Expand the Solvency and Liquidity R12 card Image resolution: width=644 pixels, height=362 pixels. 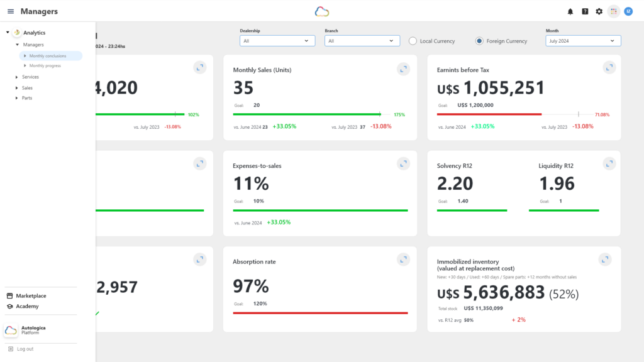pos(609,163)
